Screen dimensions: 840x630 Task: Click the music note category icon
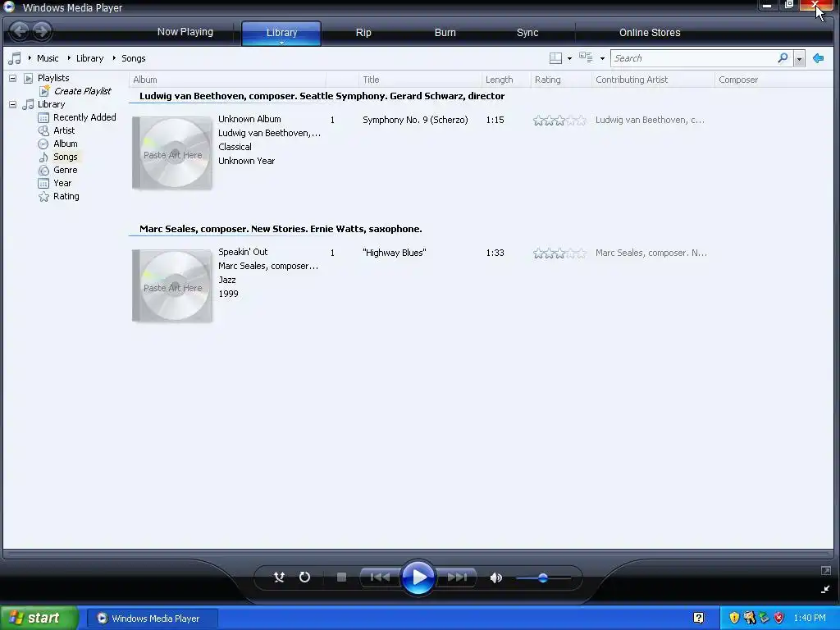click(x=15, y=58)
